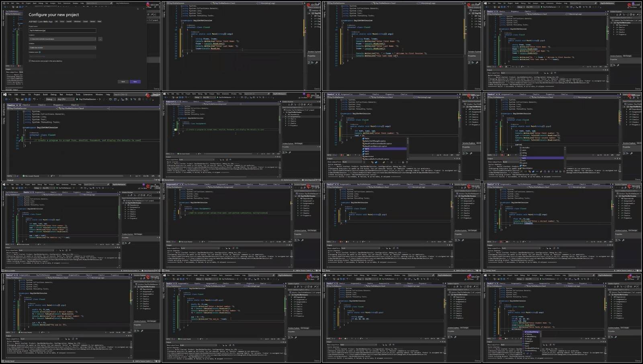Toggle Place solution and project in same directory
This screenshot has width=643, height=364.
click(30, 61)
